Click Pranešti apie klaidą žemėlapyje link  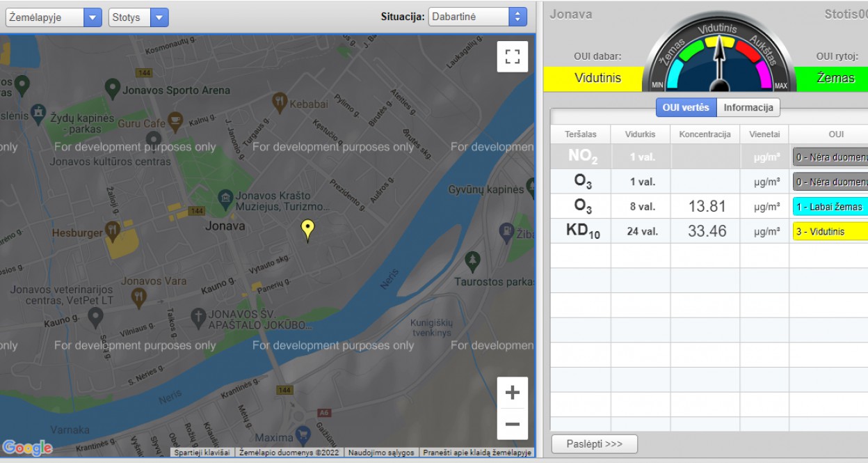point(477,453)
